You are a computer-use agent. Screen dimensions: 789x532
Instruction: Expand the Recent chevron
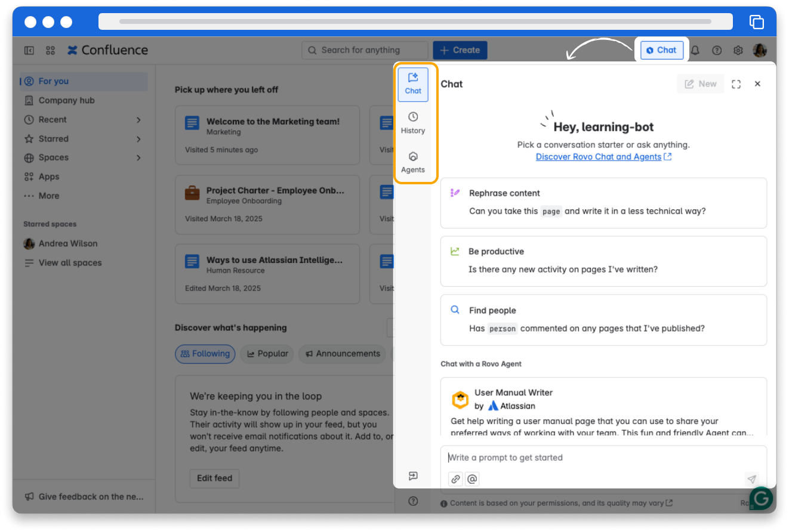pos(138,120)
